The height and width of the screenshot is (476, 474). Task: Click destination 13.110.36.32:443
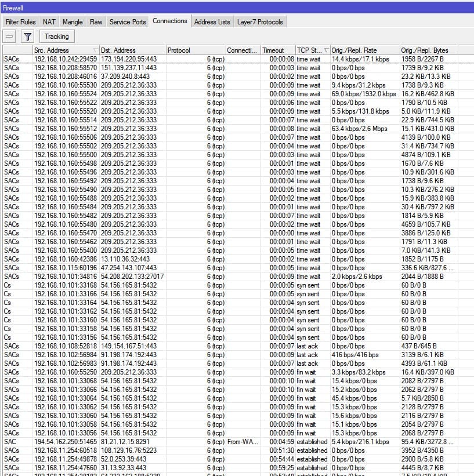coord(125,259)
